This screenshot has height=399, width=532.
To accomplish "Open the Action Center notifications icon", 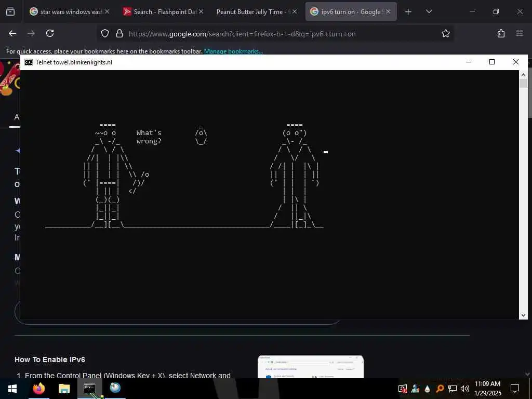I will [515, 389].
